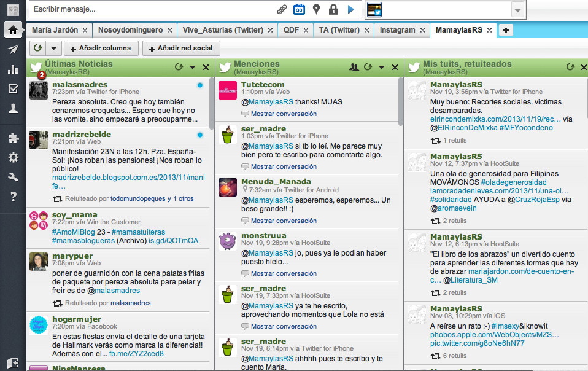Image resolution: width=588 pixels, height=371 pixels.
Task: Add location with the map pin icon
Action: (x=316, y=9)
